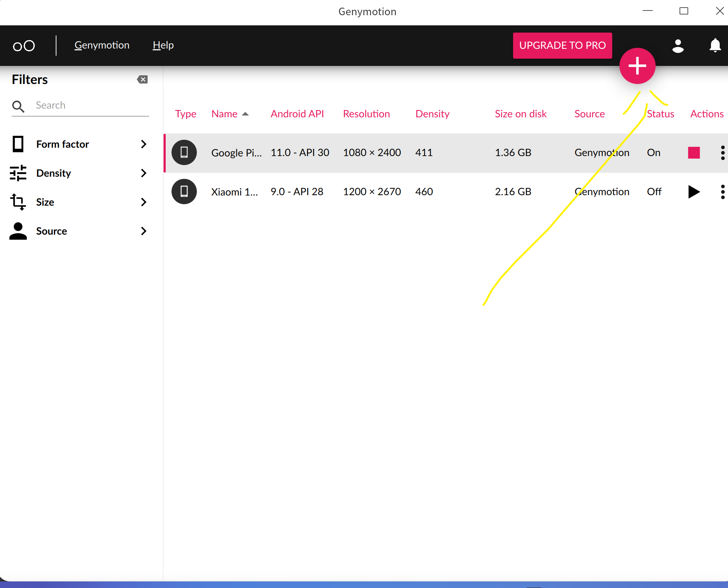
Task: Click the search magnifier icon
Action: 18,106
